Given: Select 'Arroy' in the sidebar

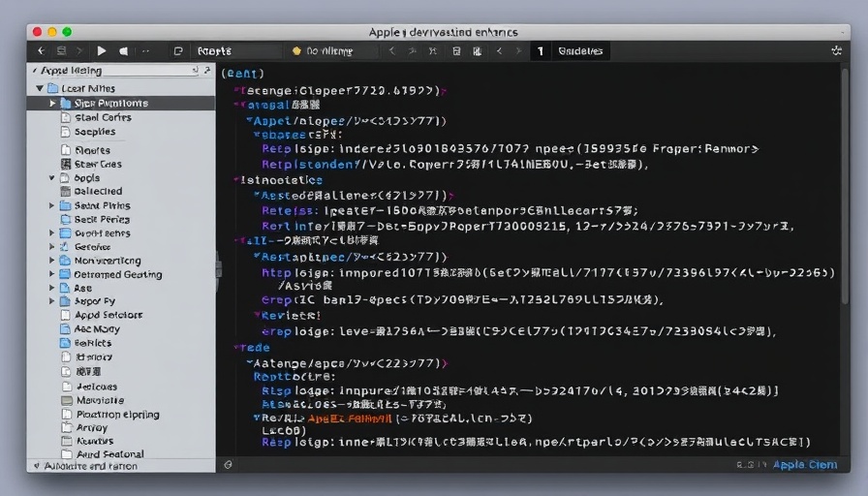Looking at the screenshot, I should point(92,427).
